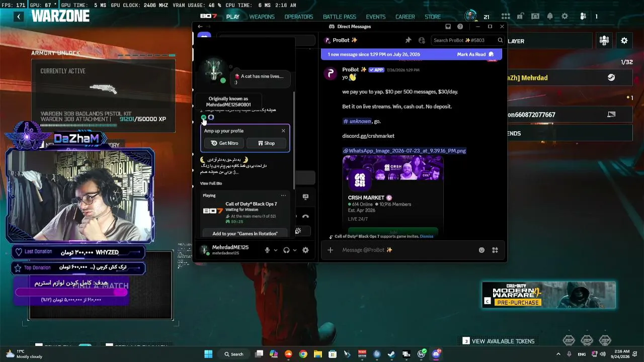Open SoundCloud from the taskbar
The image size is (644, 362).
pyautogui.click(x=288, y=354)
